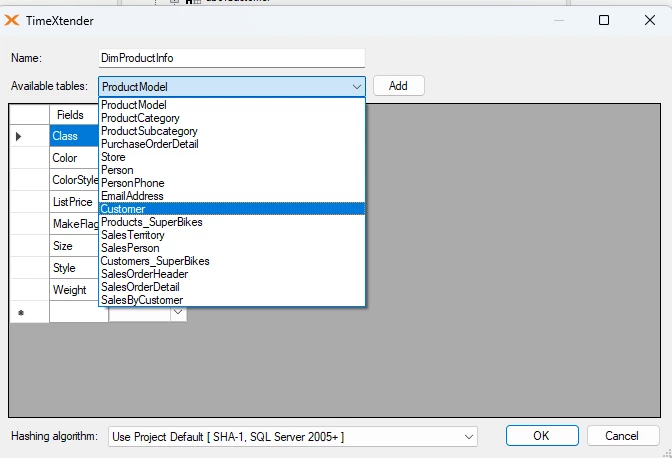Select the Color field cell
The image size is (672, 458).
(74, 158)
